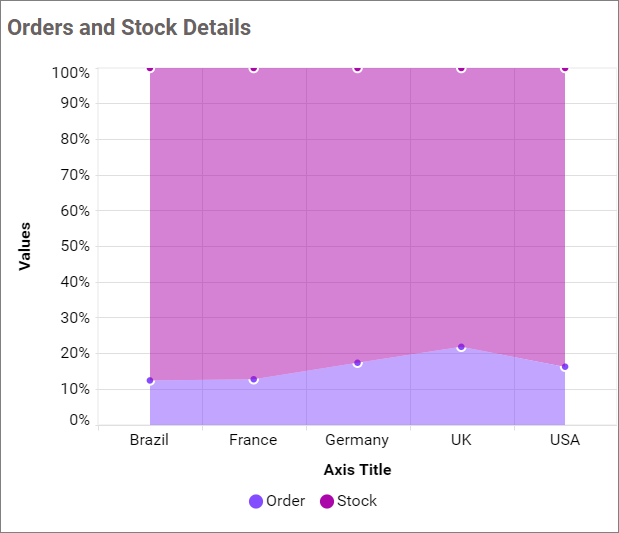Click the Axis Title label below chart

357,470
